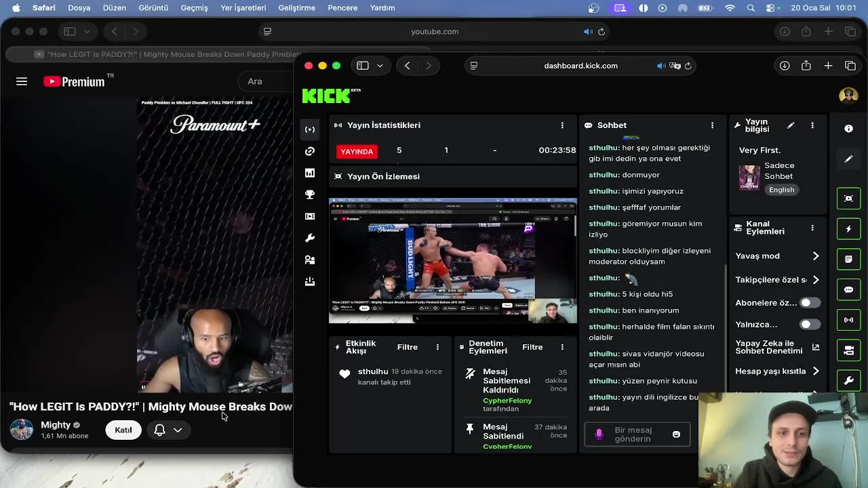This screenshot has width=868, height=488.
Task: Open the Düzen menu
Action: [115, 8]
